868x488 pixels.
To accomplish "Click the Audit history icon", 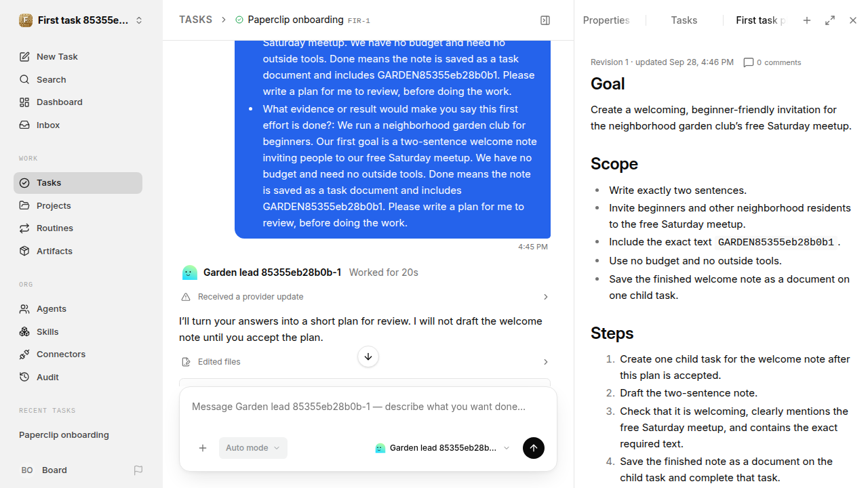I will [x=24, y=378].
